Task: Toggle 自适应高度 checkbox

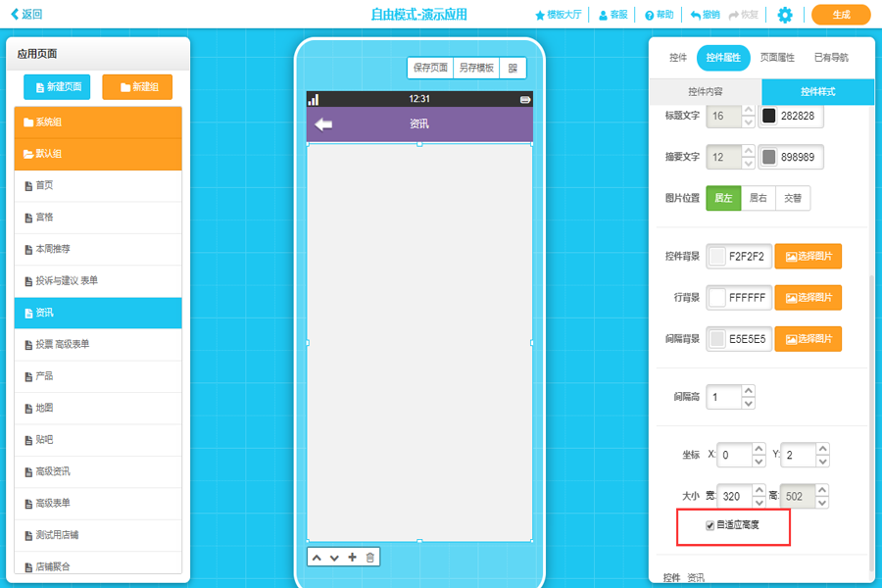Action: pyautogui.click(x=710, y=525)
